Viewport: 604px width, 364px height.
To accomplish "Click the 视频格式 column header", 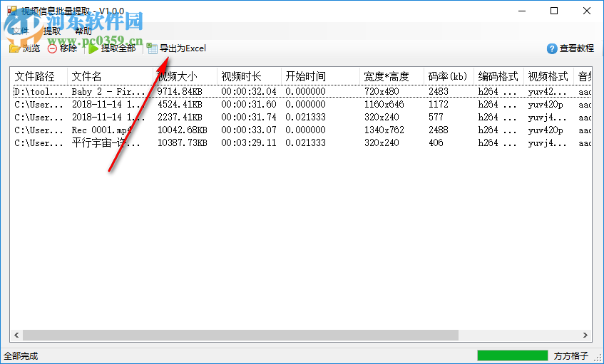I will click(548, 76).
